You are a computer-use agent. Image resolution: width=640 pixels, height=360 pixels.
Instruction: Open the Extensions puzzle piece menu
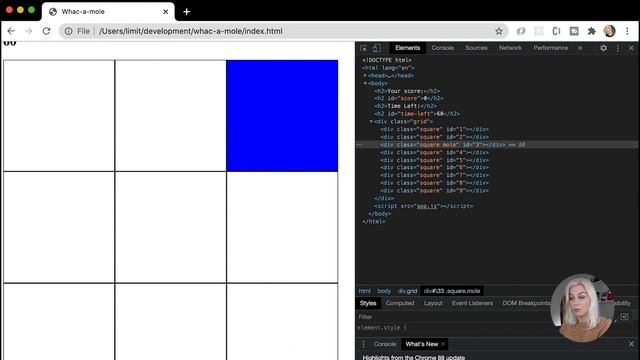(x=591, y=31)
